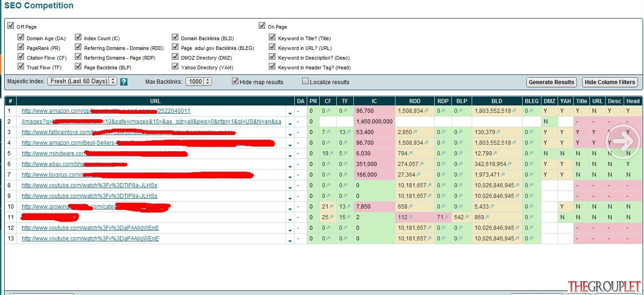Screen dimensions: 644x295
Task: Open the arrow icon next to TF value 15
Action: coord(347,217)
